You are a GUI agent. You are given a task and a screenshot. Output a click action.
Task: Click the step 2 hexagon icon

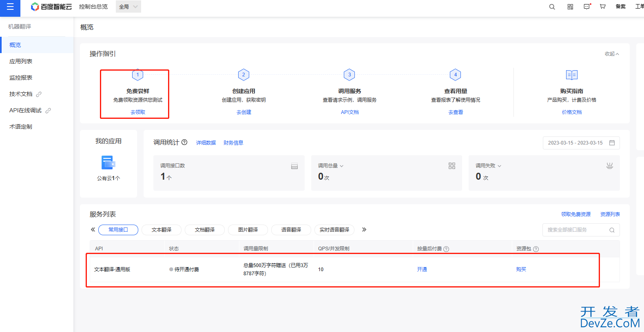(x=243, y=75)
